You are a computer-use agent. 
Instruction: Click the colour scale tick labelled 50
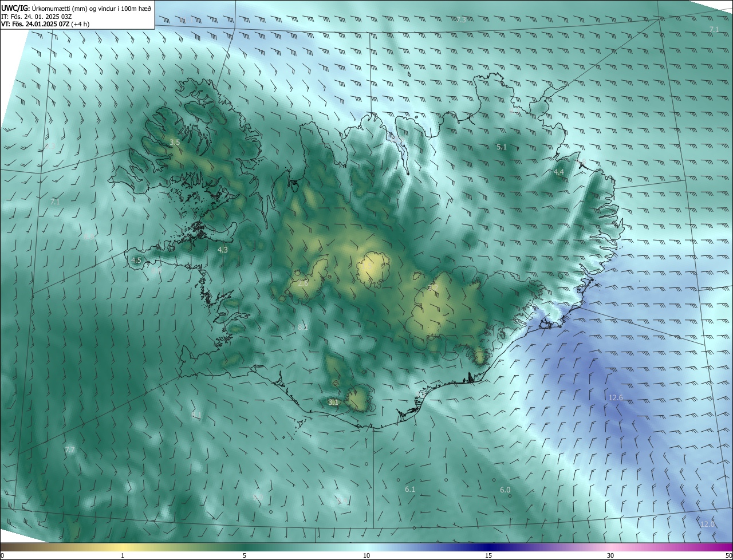728,556
